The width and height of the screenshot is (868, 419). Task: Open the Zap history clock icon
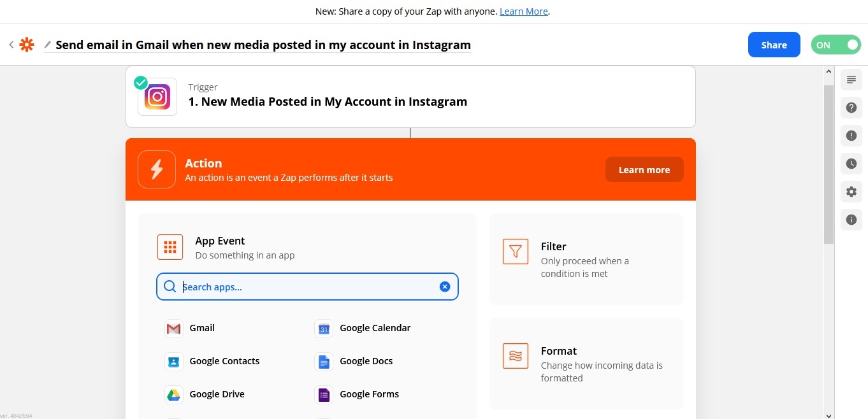click(x=851, y=164)
